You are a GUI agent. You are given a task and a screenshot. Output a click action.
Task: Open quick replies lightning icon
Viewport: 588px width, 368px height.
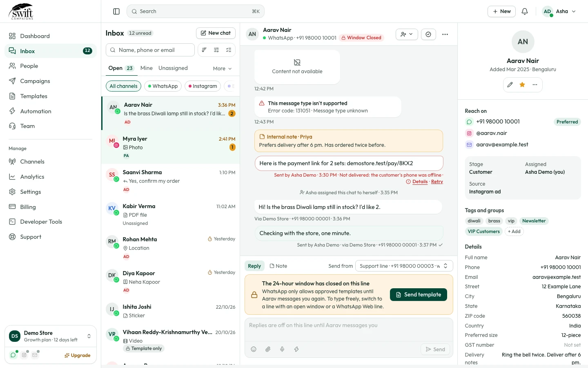(296, 349)
